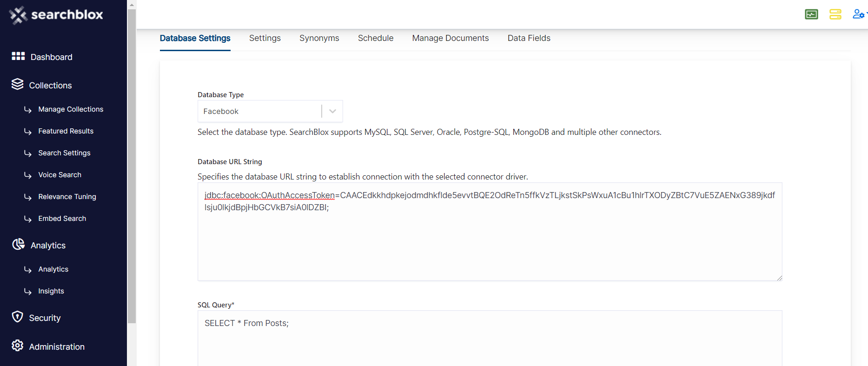The height and width of the screenshot is (366, 868).
Task: Open the yellow server icon in header
Action: coord(835,14)
